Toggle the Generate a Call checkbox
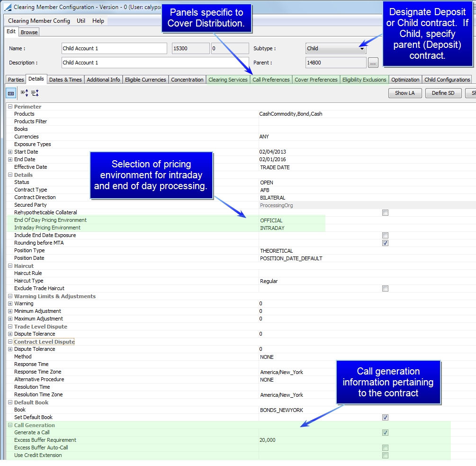 tap(385, 433)
